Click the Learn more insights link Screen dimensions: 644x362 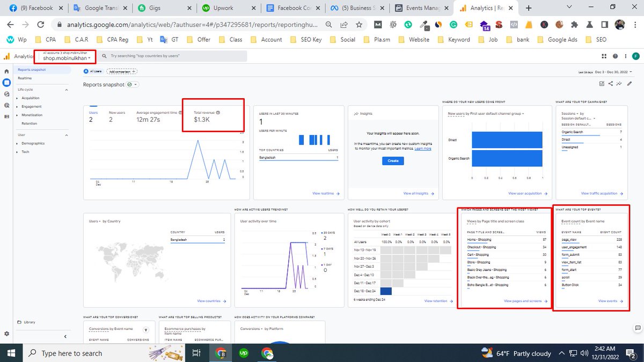[423, 149]
